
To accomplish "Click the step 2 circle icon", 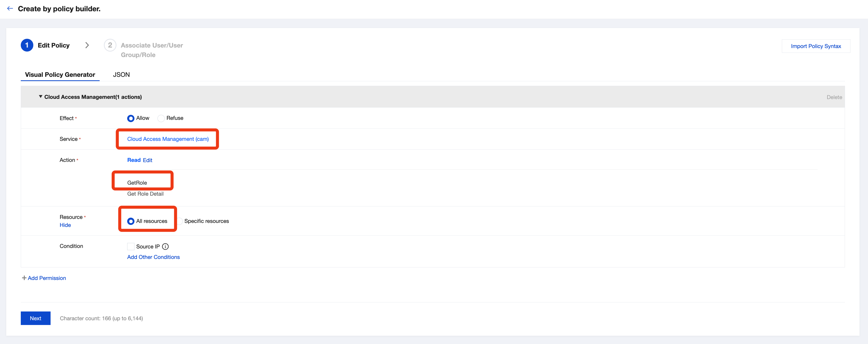I will [110, 46].
